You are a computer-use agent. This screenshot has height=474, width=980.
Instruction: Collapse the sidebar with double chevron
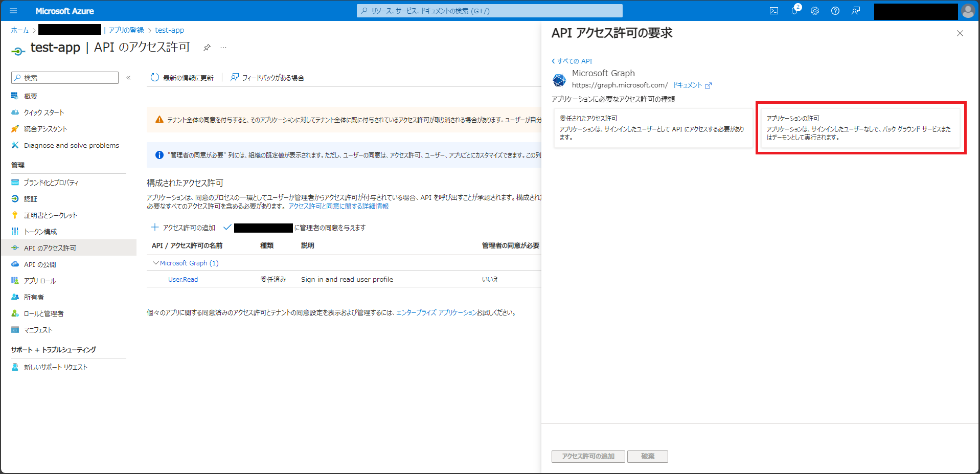(128, 78)
